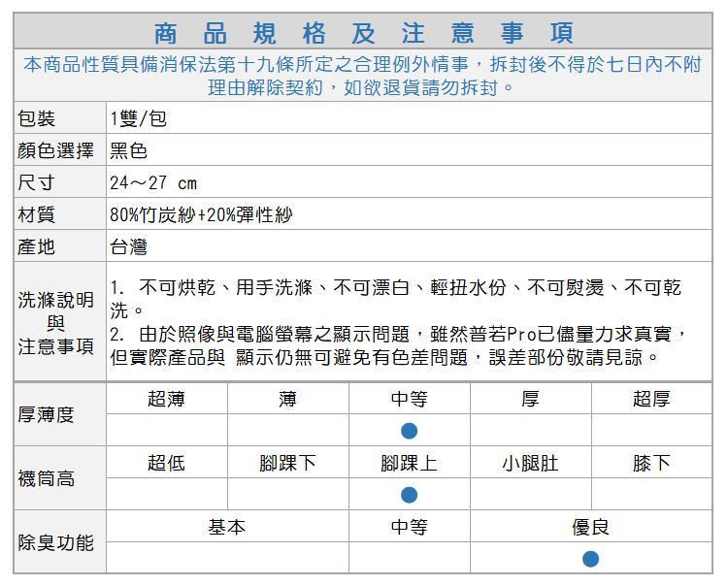The image size is (728, 586).
Task: Click the blue dot in the 襪筒高 row
Action: [409, 495]
